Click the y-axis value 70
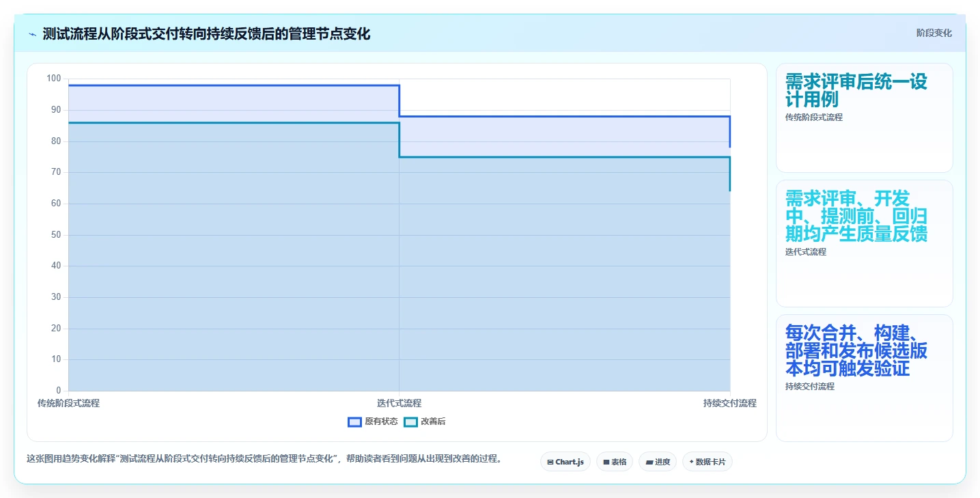980x498 pixels. click(x=56, y=172)
